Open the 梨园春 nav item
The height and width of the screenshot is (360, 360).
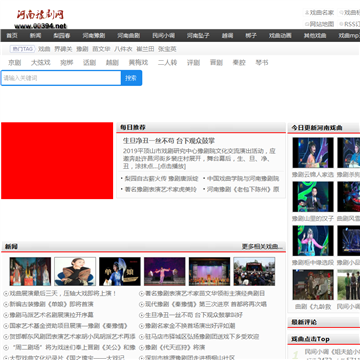pos(62,35)
